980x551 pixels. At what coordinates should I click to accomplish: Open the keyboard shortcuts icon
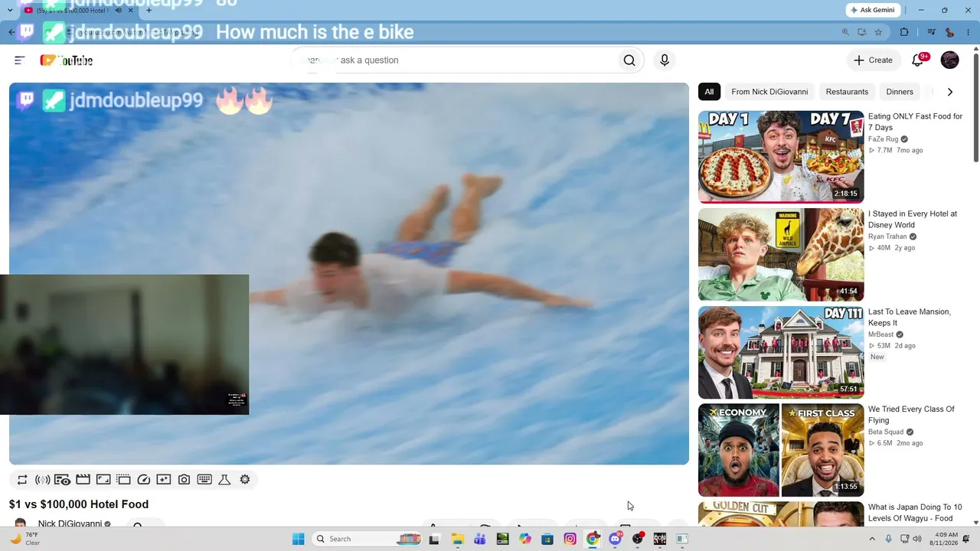[204, 480]
